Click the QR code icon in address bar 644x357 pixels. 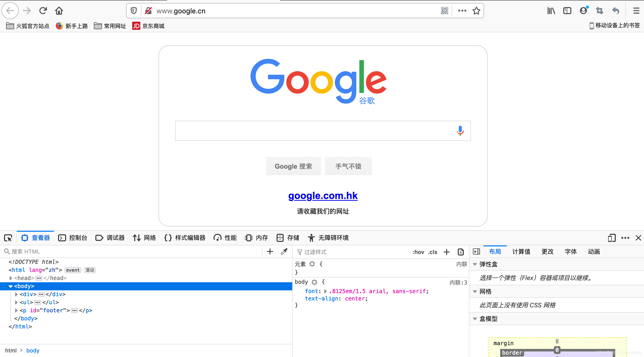tap(444, 11)
